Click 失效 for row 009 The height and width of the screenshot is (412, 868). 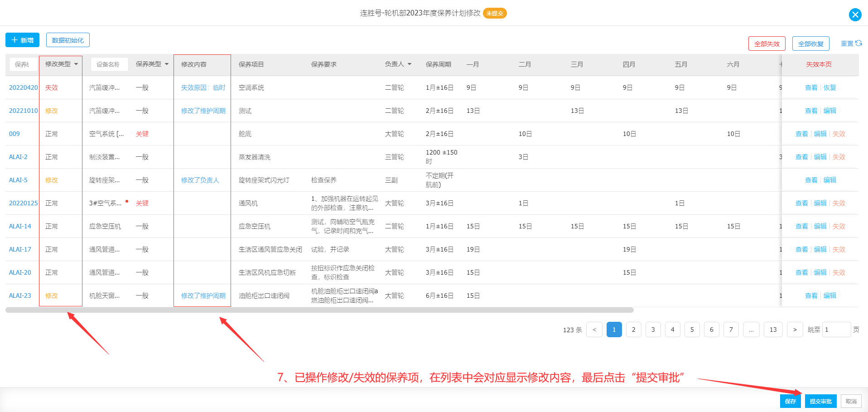pos(839,134)
